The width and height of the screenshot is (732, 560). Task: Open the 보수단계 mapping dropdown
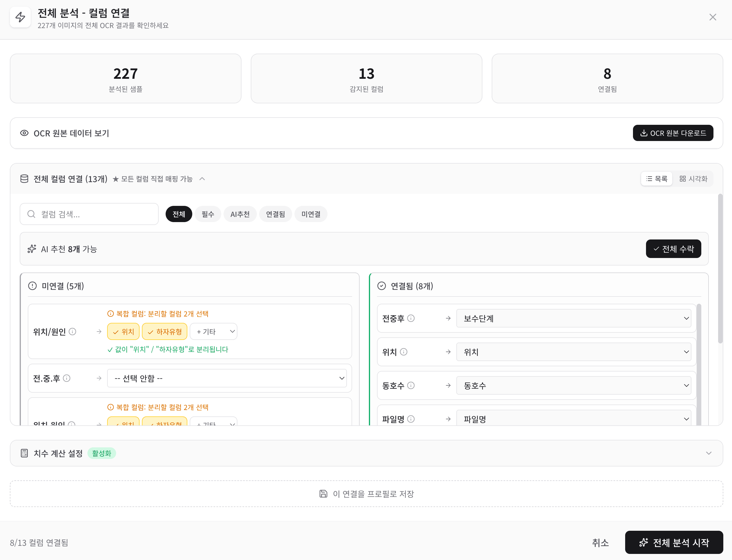pos(574,318)
